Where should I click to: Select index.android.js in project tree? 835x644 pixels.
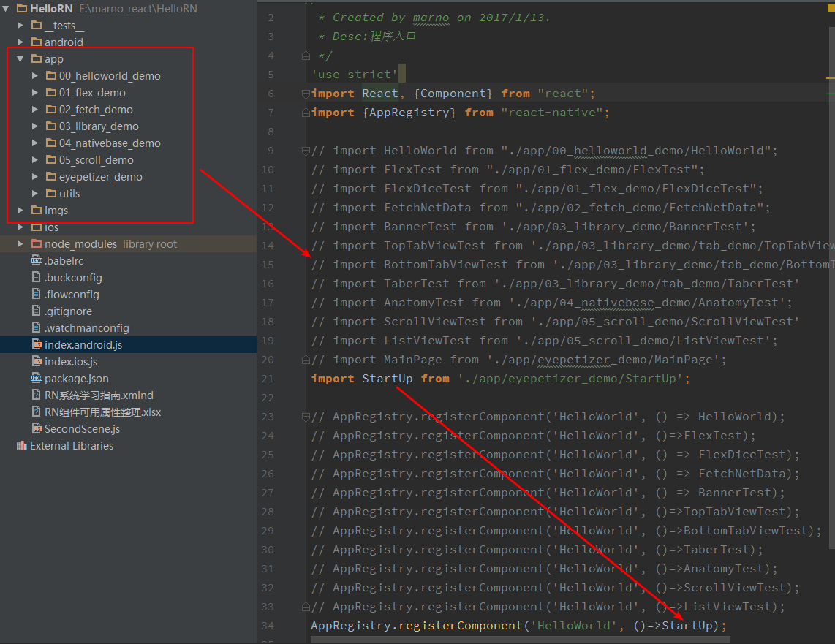coord(83,345)
